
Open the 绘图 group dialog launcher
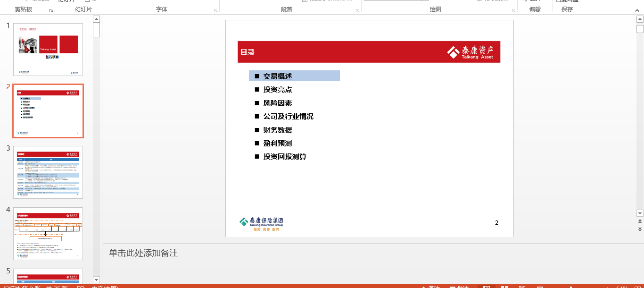(x=513, y=10)
